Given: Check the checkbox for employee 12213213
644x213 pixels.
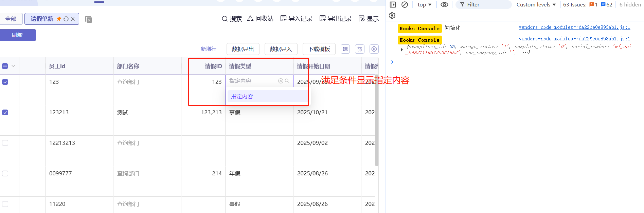Looking at the screenshot, I should pyautogui.click(x=5, y=143).
